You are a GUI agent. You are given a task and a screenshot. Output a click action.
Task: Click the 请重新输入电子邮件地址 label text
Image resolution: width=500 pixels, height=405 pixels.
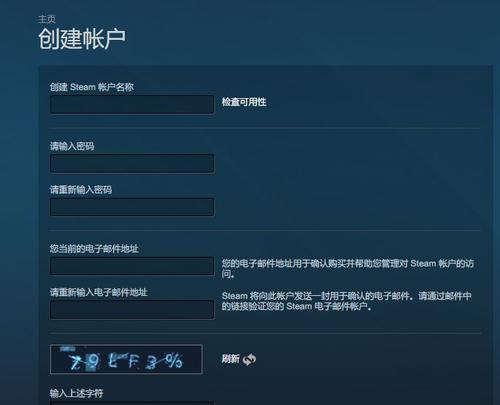99,292
